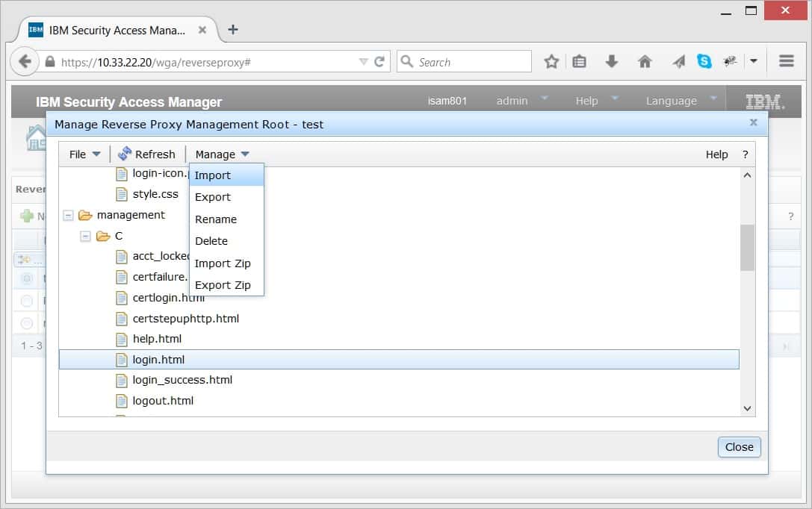Click the Refresh icon in the dialog toolbar
The width and height of the screenshot is (812, 509).
[x=124, y=154]
